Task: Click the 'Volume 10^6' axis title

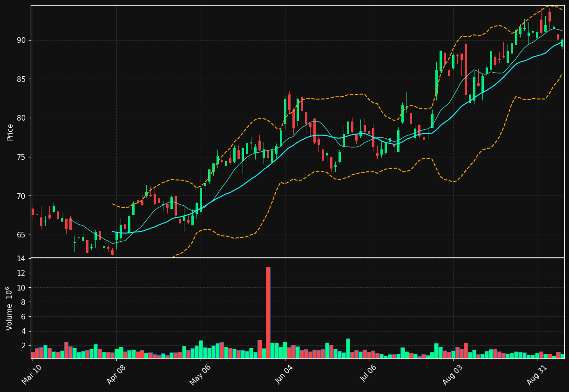Action: pyautogui.click(x=10, y=308)
